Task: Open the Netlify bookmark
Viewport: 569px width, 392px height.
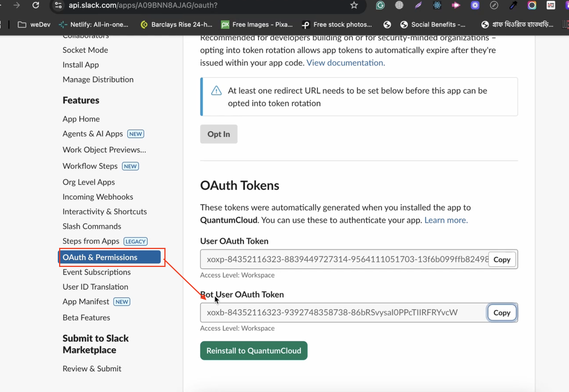Action: (94, 24)
